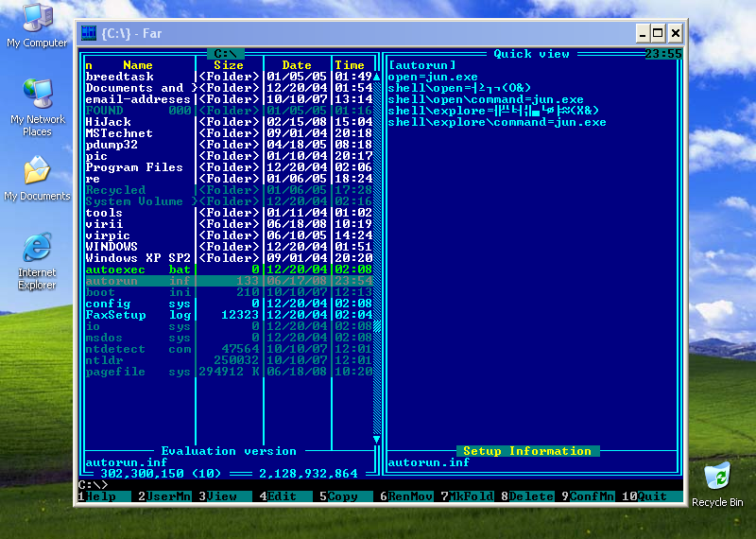Select the ntldr file
The image size is (756, 539).
point(229,360)
